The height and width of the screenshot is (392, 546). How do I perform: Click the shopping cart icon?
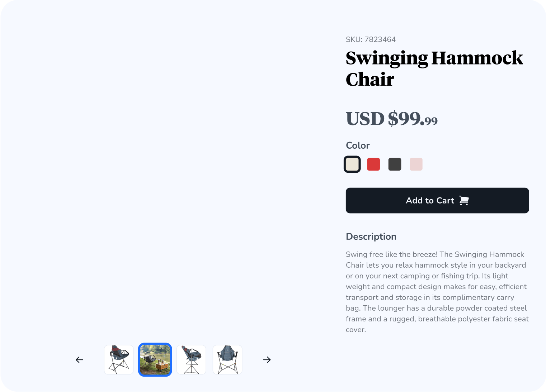(464, 201)
